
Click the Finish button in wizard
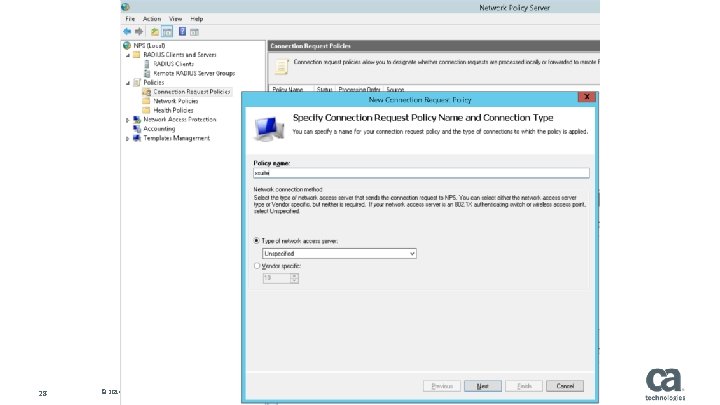(x=524, y=386)
